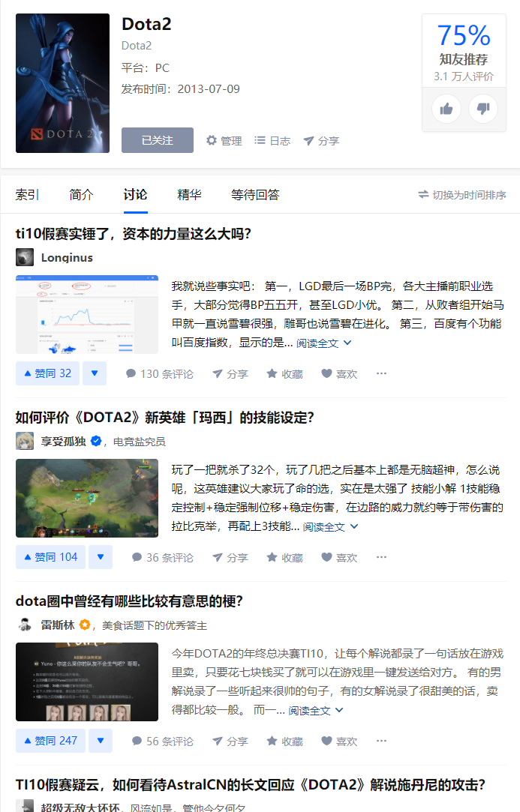Share the answer with 130 comments

click(230, 374)
